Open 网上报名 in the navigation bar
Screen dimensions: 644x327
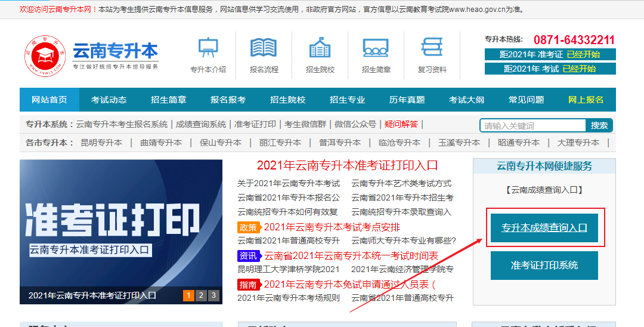tap(586, 100)
